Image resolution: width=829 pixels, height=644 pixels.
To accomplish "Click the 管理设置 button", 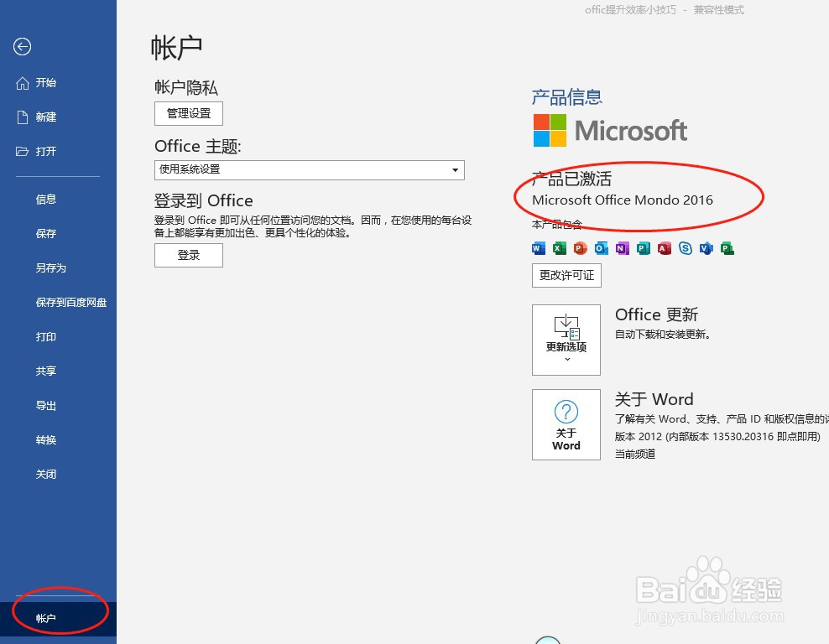I will [x=189, y=113].
